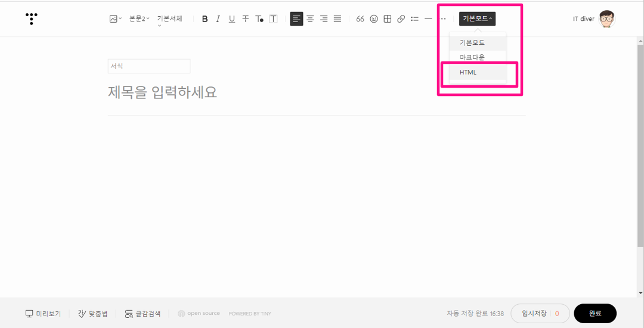
Task: Click the 미리보기 preview button
Action: click(x=43, y=314)
